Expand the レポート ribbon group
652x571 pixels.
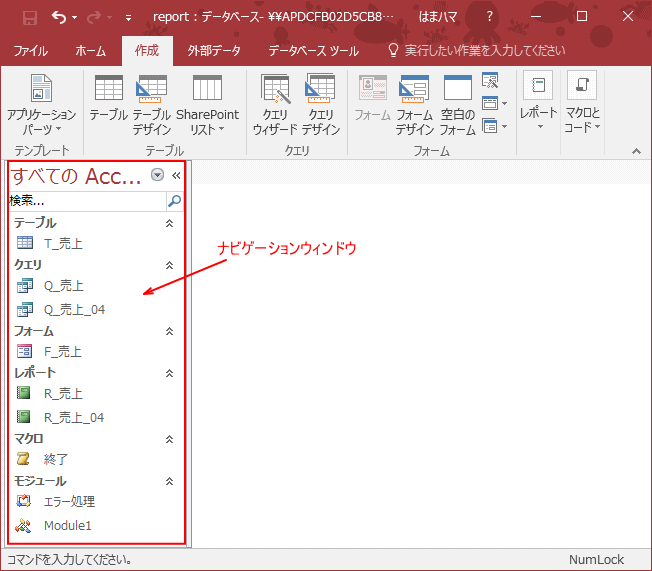[x=539, y=101]
